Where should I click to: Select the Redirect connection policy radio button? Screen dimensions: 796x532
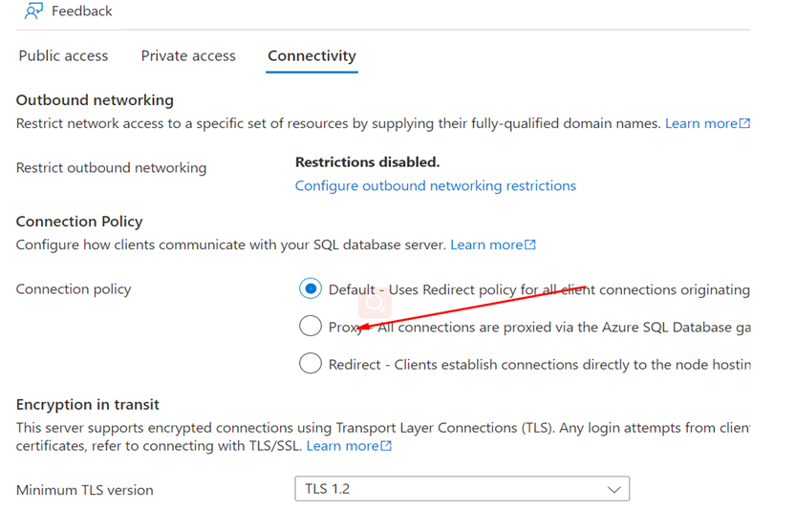point(311,364)
